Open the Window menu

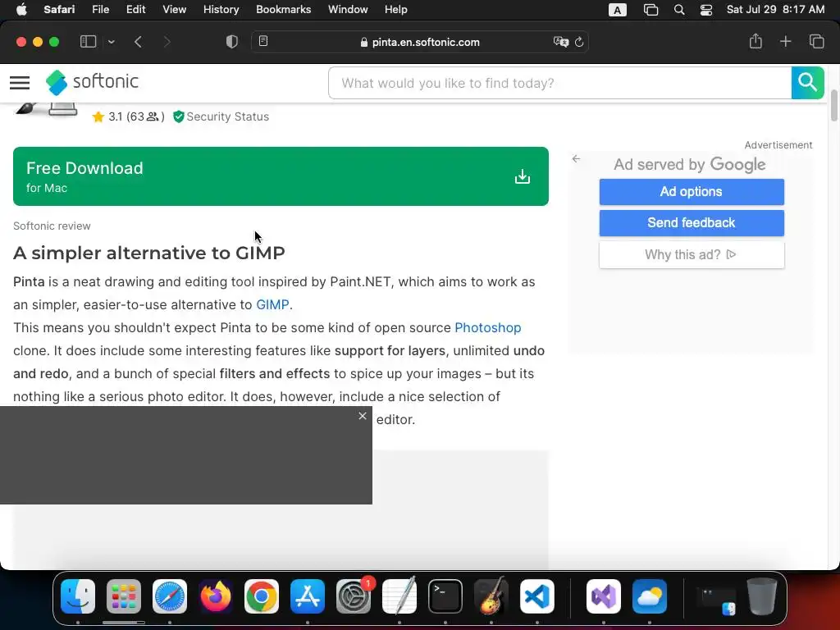pos(348,10)
